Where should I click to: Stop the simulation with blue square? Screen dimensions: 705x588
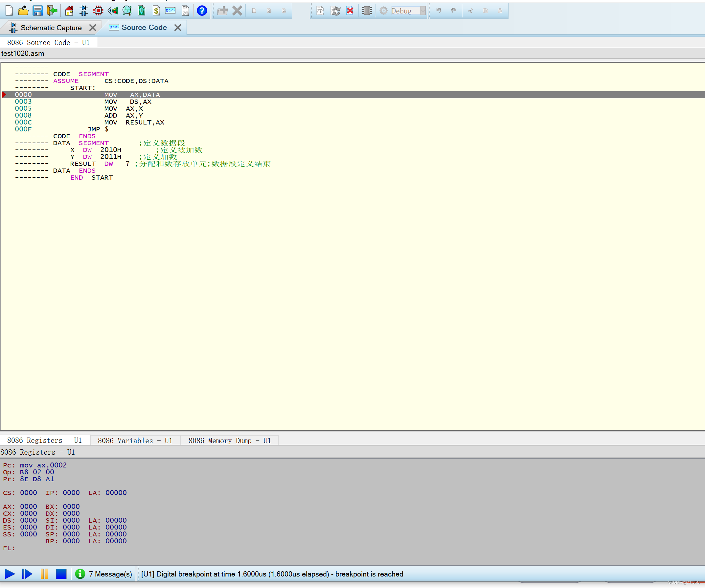coord(61,574)
